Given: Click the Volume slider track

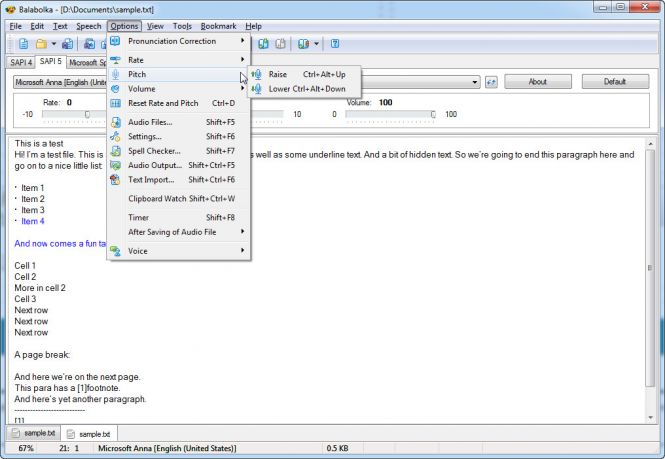Looking at the screenshot, I should (390, 114).
